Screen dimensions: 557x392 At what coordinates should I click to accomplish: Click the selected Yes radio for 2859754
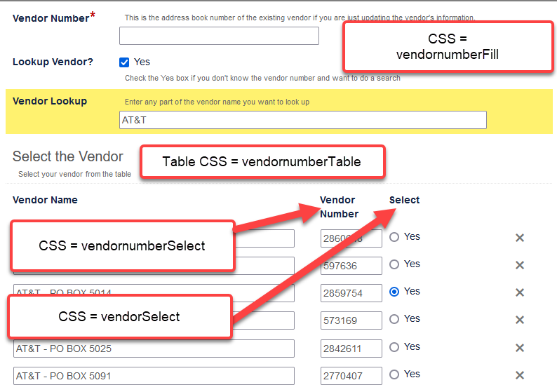[x=394, y=292]
